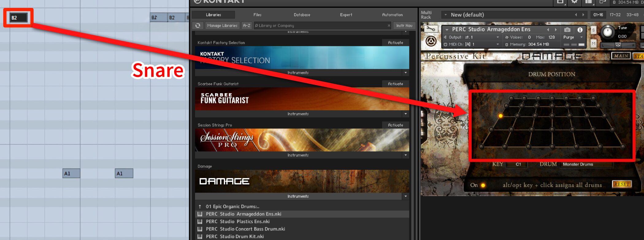Click the DRUM field showing Monster Drums
The height and width of the screenshot is (240, 644).
pyautogui.click(x=587, y=164)
